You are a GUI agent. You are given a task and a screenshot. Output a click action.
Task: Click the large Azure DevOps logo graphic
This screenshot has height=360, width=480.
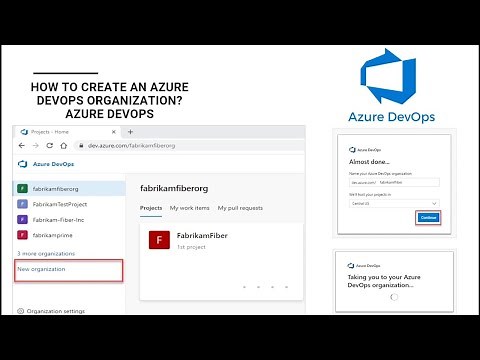388,76
